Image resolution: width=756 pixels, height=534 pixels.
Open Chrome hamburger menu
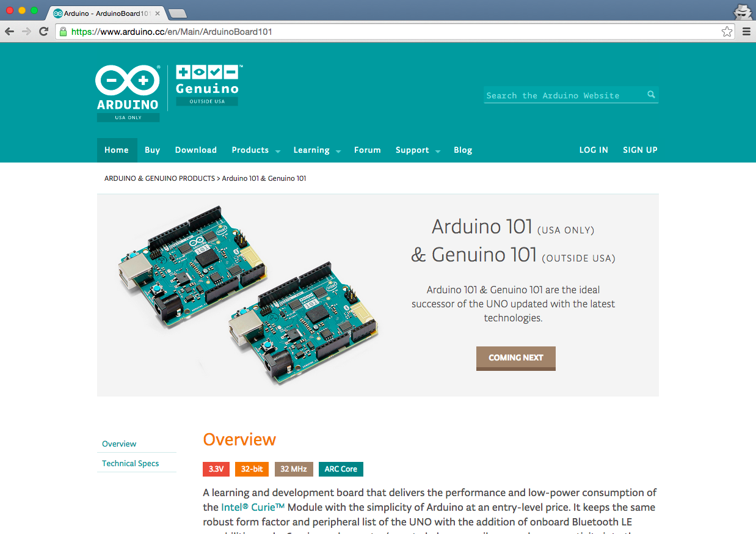pos(746,32)
